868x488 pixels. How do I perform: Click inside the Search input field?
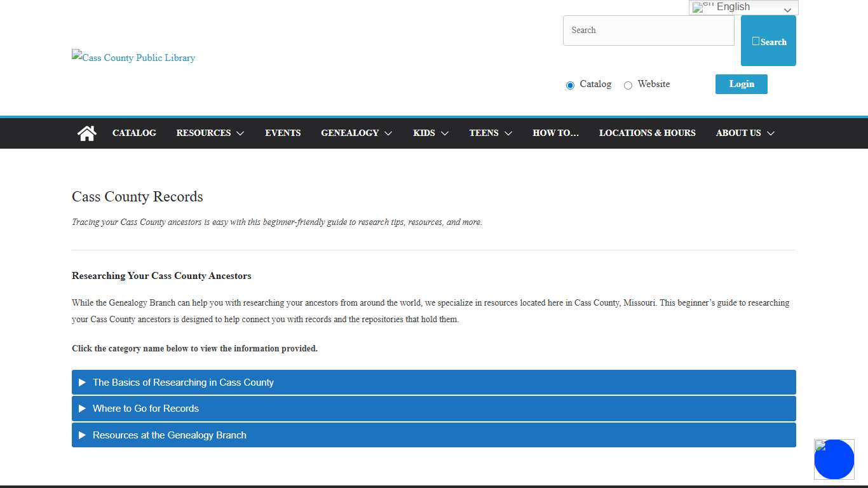(x=648, y=30)
